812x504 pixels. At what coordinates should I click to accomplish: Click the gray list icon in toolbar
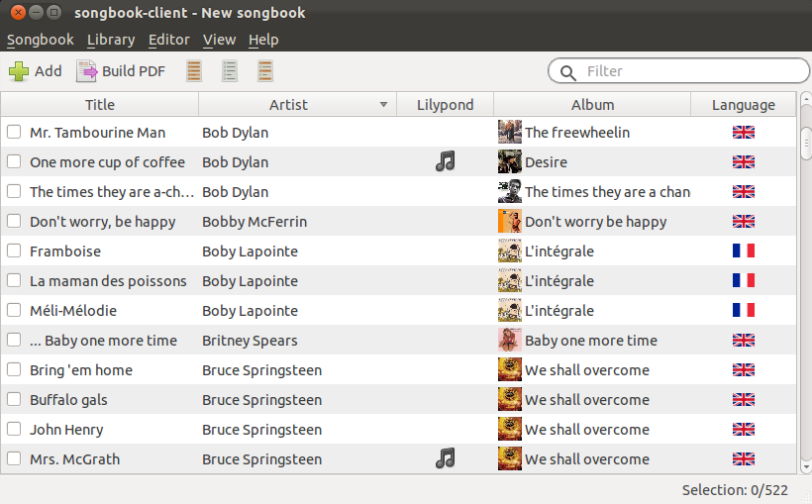(230, 71)
